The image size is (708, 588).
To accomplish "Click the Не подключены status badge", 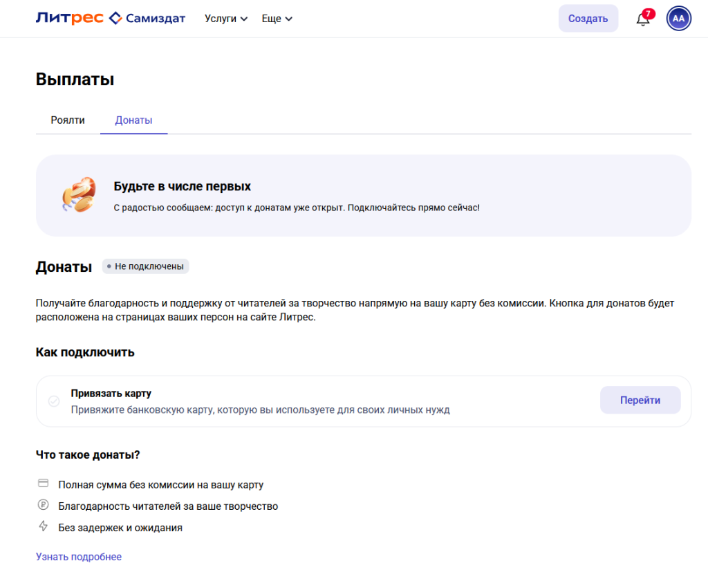I will (x=145, y=266).
